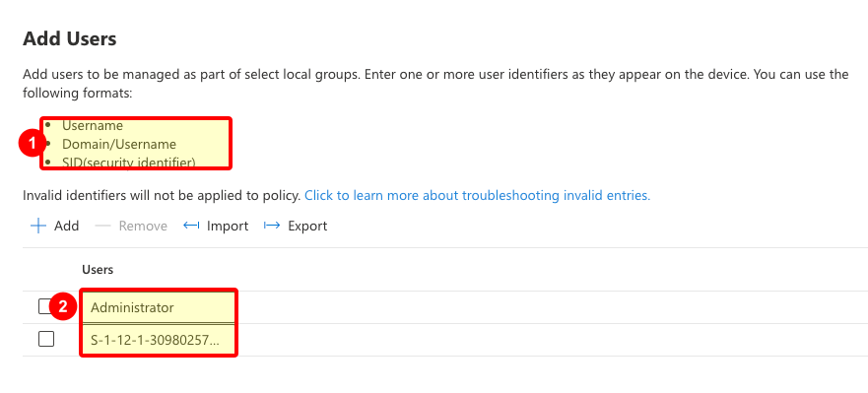Click the Remove button in toolbar

(131, 226)
